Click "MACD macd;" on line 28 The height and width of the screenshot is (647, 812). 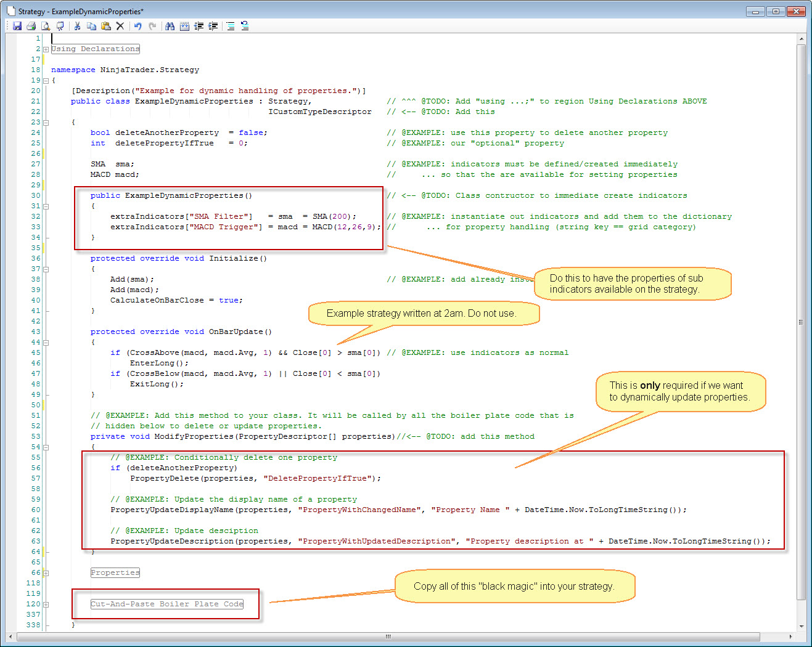(115, 174)
